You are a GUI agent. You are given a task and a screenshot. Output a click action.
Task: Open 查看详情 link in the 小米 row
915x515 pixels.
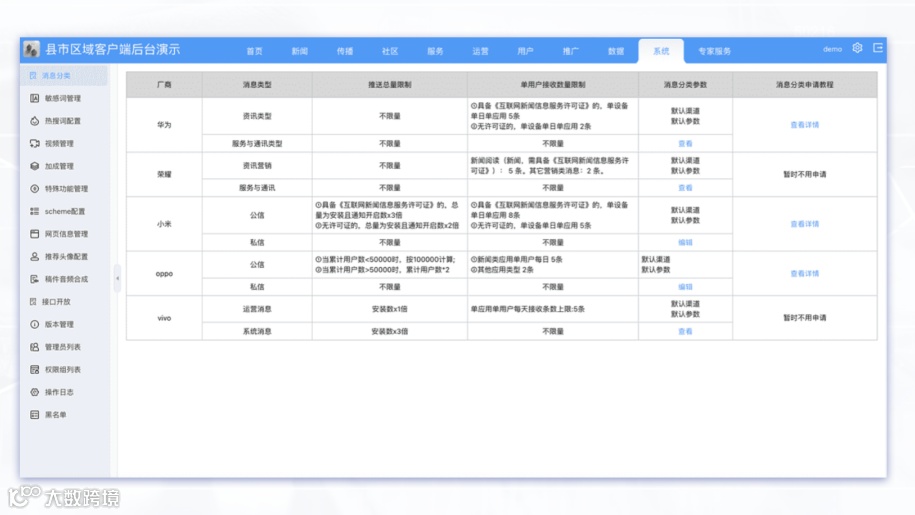pyautogui.click(x=805, y=224)
